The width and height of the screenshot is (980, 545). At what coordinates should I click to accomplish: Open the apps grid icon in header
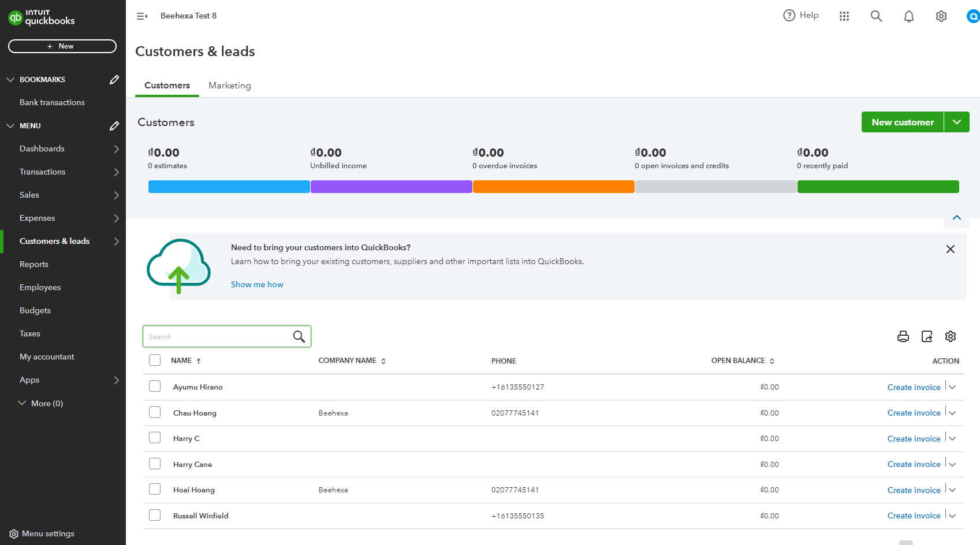click(x=844, y=16)
